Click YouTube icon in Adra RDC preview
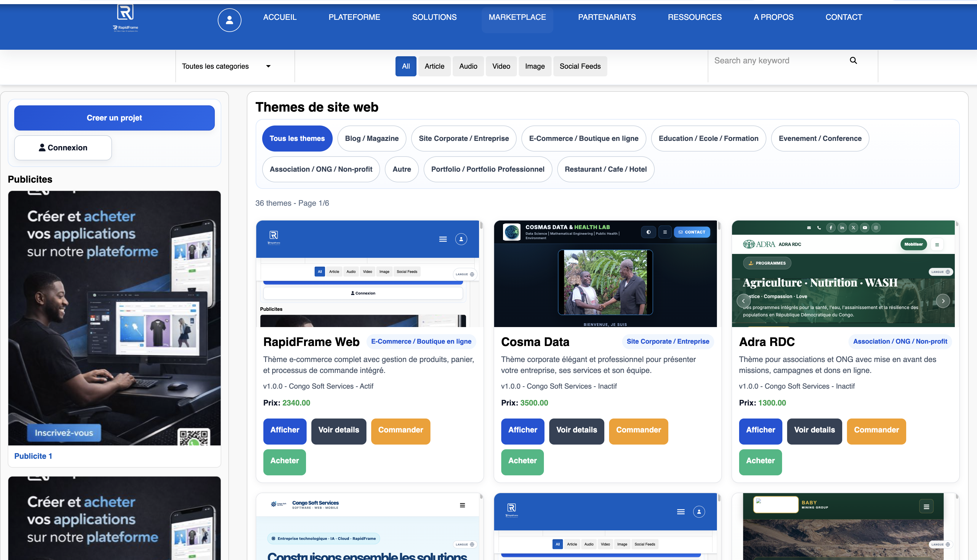Viewport: 977px width, 560px height. tap(865, 228)
